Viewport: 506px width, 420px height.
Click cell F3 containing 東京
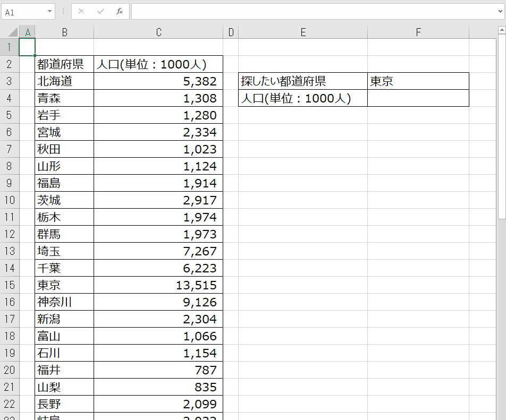418,81
